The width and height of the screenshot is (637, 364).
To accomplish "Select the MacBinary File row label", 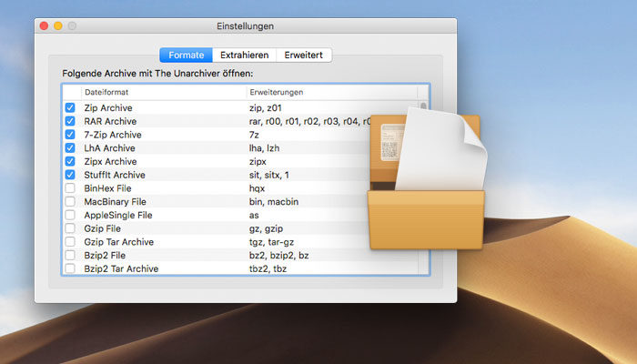I will point(115,202).
